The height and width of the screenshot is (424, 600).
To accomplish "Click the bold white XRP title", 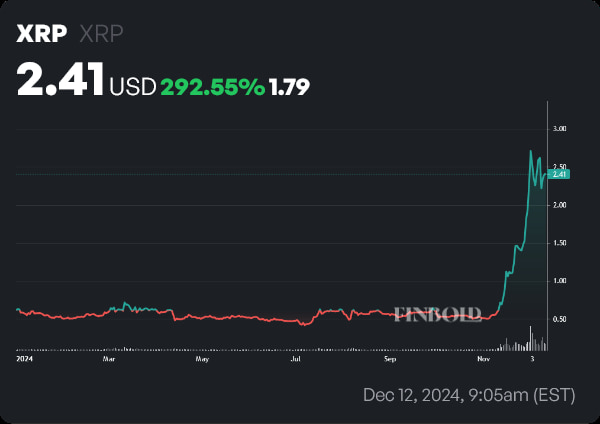I will [41, 34].
